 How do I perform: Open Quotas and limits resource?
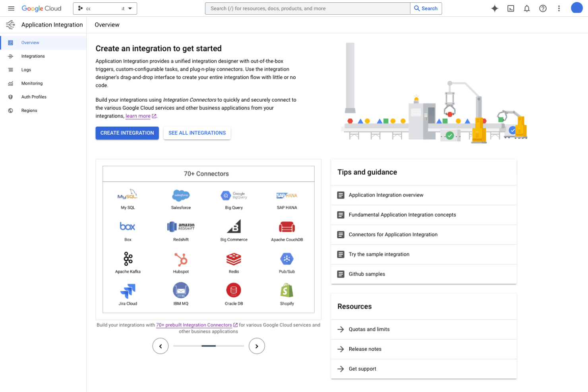tap(424, 329)
